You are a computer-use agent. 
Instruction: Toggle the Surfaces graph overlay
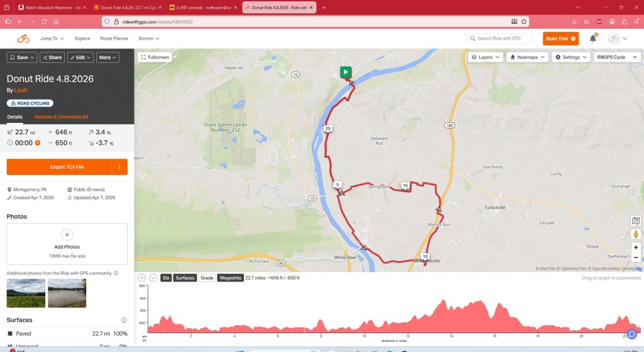(x=185, y=278)
